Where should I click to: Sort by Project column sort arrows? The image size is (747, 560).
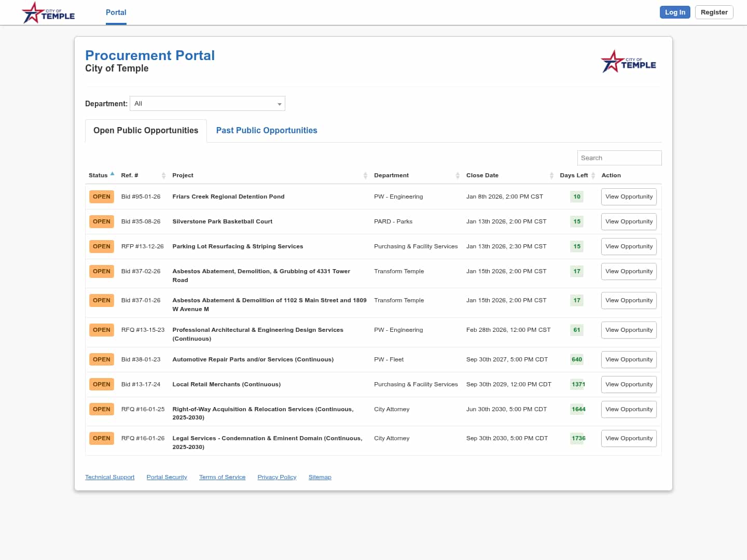[365, 176]
